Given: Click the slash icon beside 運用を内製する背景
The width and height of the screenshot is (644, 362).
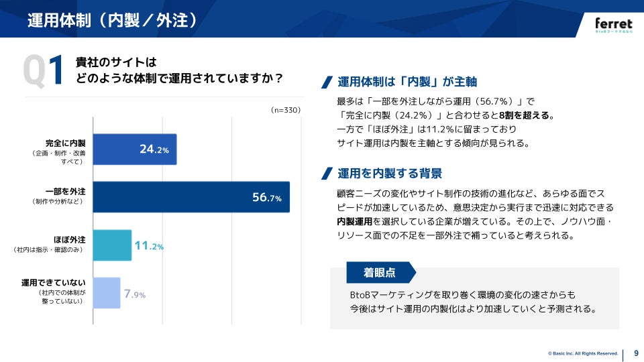Looking at the screenshot, I should tap(327, 174).
